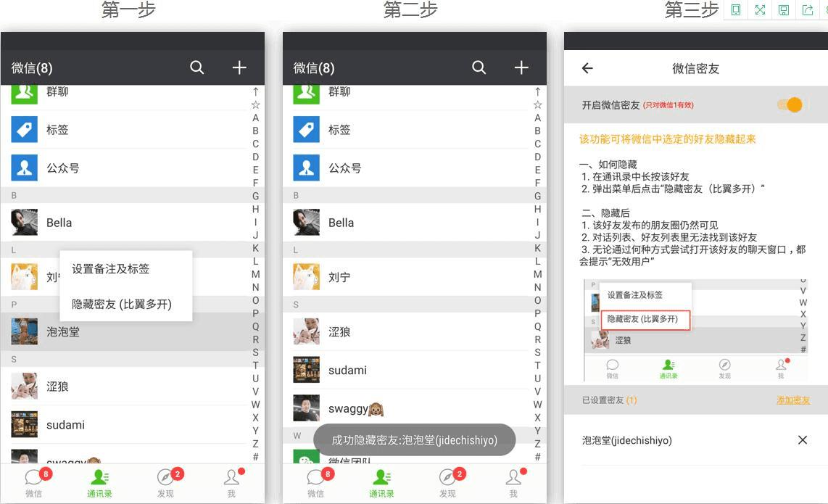Remove 泡泡堂(jidechishiyo) with the X icon
This screenshot has width=828, height=504.
point(803,439)
